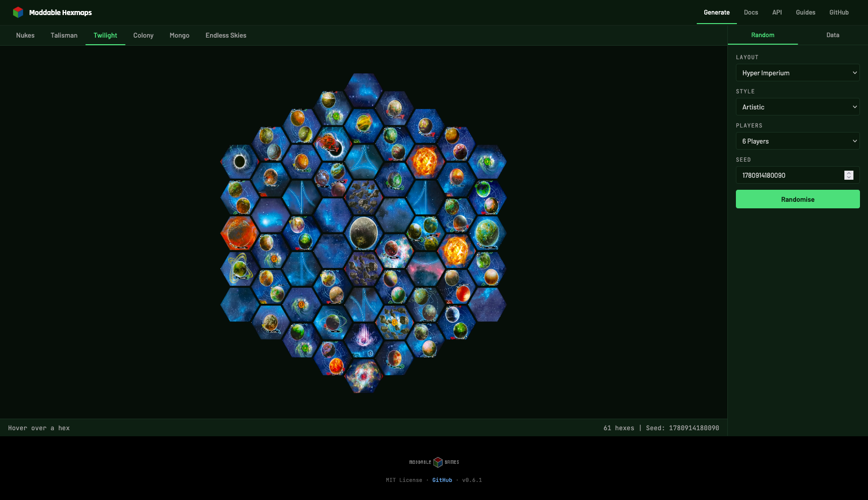Click the large grey planet center hex
The width and height of the screenshot is (868, 500).
tap(364, 233)
